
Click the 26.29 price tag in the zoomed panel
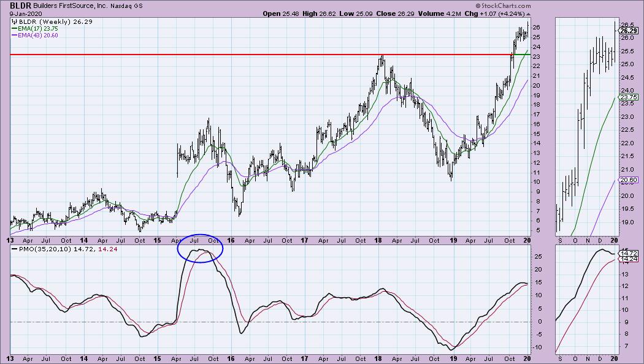click(x=629, y=31)
